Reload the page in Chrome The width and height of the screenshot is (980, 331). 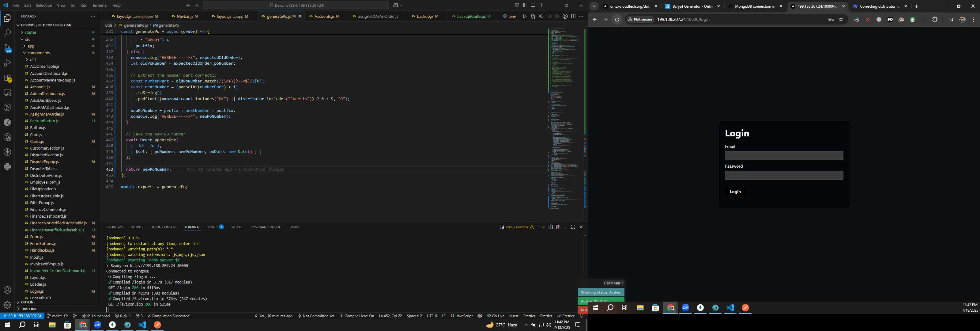[x=617, y=19]
